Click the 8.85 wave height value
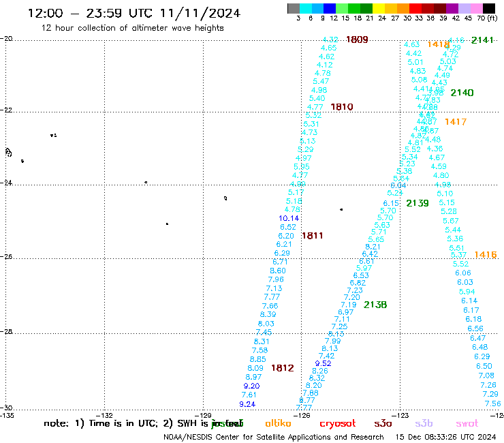This screenshot has width=504, height=443. [257, 359]
